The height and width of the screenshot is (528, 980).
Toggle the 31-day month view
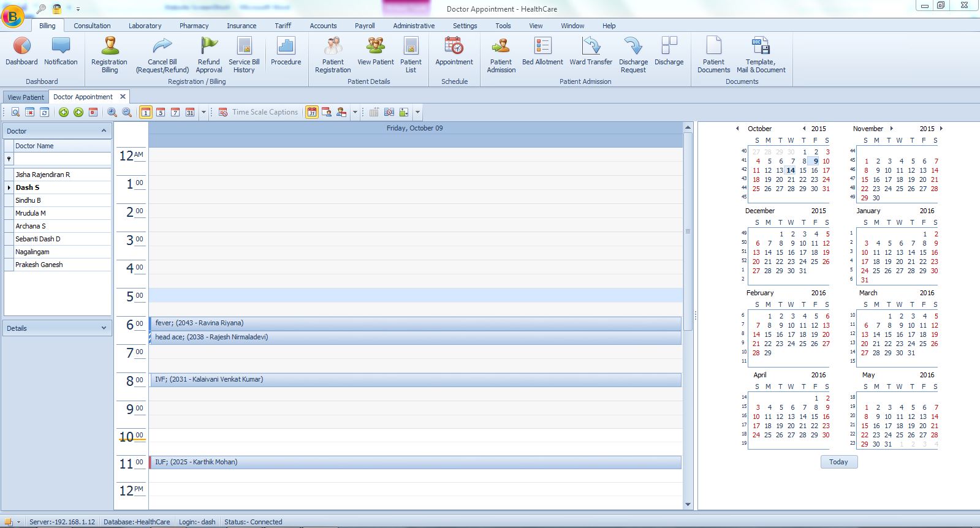190,112
